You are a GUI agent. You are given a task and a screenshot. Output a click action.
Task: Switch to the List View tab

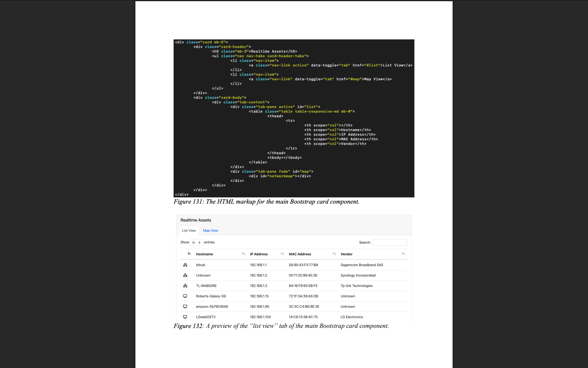coord(189,230)
